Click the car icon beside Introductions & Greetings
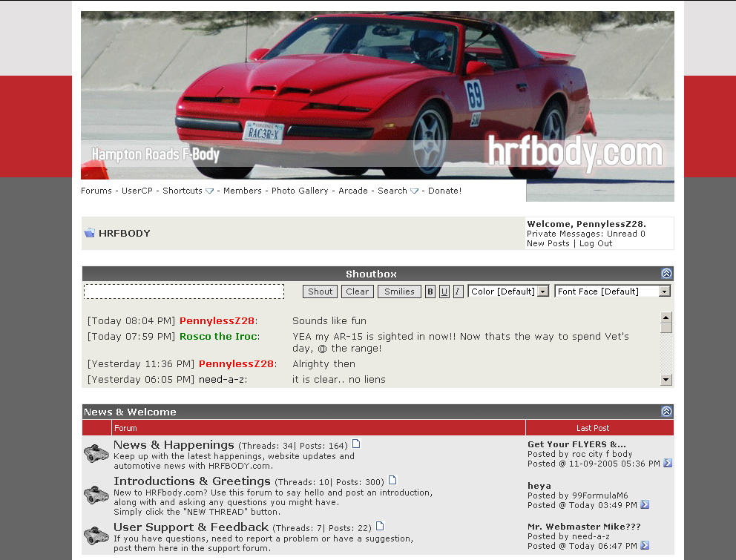 [x=96, y=495]
